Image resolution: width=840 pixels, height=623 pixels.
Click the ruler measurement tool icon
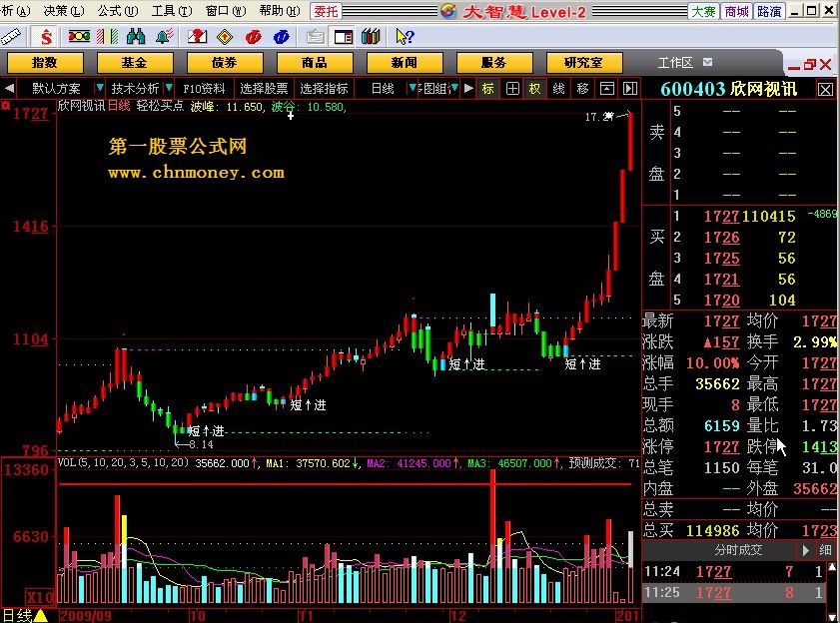[x=11, y=36]
